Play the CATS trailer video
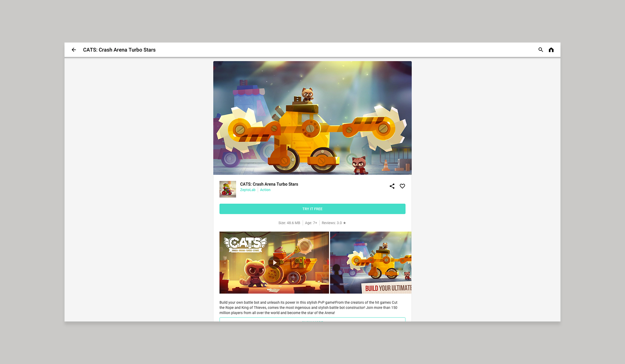 click(x=274, y=263)
